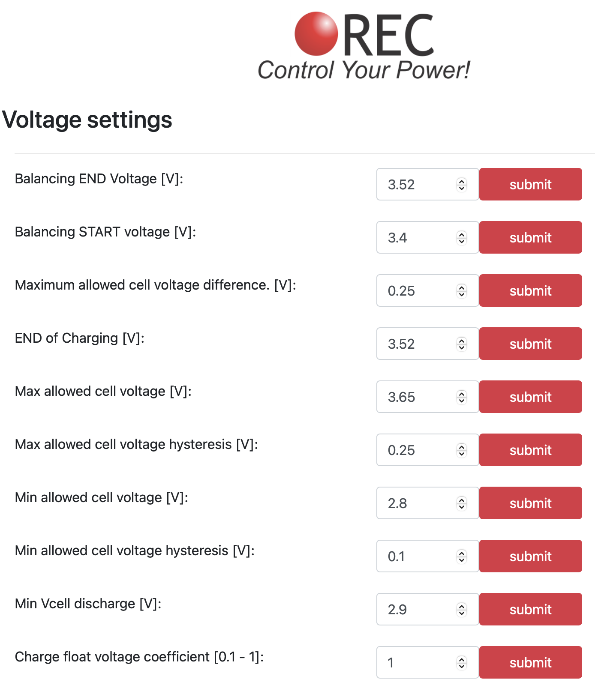Click stepper for Min allowed cell voltage
This screenshot has width=595, height=700.
pyautogui.click(x=461, y=503)
